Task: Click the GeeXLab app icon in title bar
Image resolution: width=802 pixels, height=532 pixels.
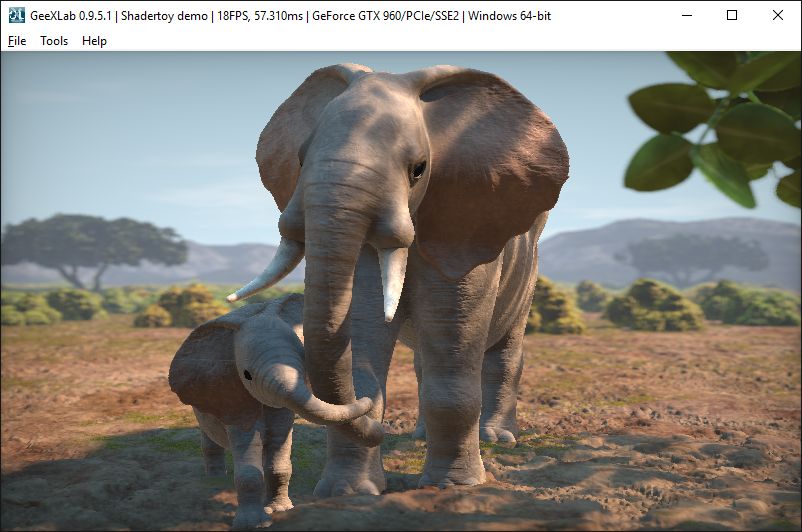Action: (x=16, y=15)
